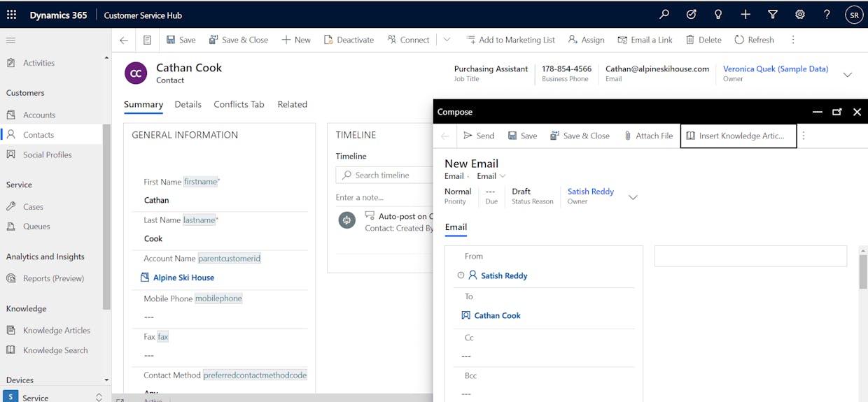This screenshot has height=402, width=868.
Task: Go back using the contact form arrow
Action: [124, 40]
